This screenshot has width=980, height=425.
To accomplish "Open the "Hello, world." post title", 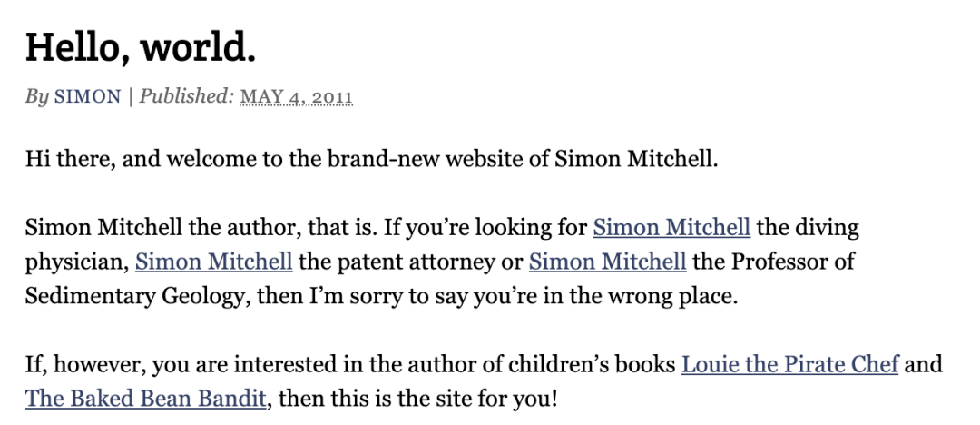I will [x=141, y=47].
